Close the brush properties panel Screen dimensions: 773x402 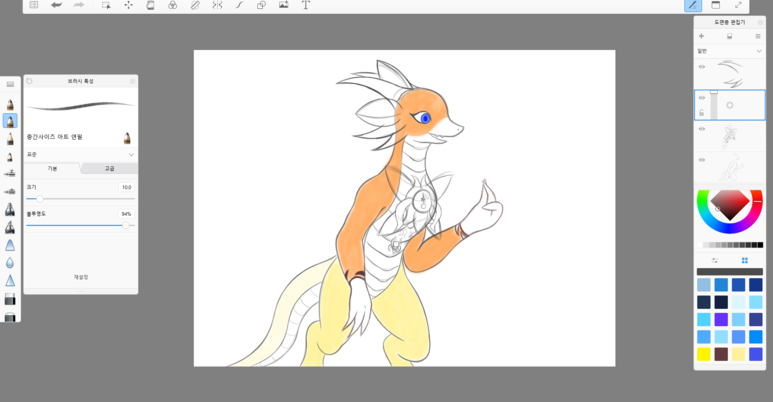133,81
